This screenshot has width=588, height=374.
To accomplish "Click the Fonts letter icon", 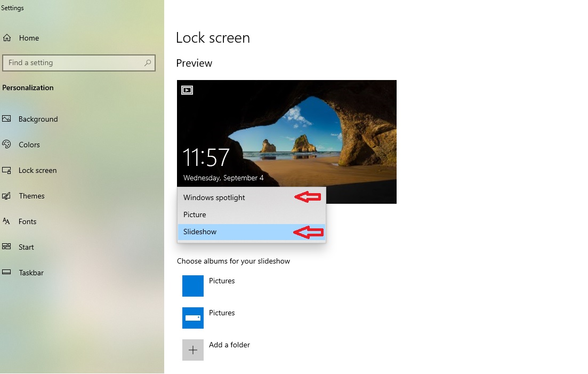I will (6, 221).
